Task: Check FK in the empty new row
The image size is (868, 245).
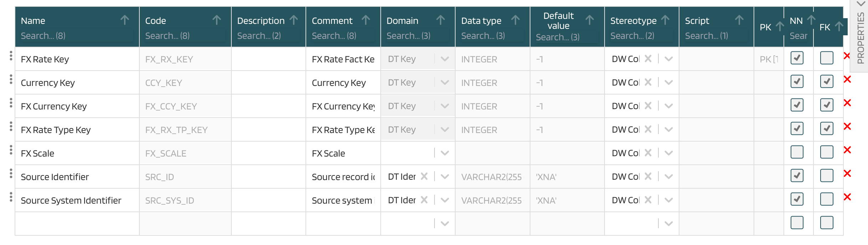Action: (x=827, y=223)
